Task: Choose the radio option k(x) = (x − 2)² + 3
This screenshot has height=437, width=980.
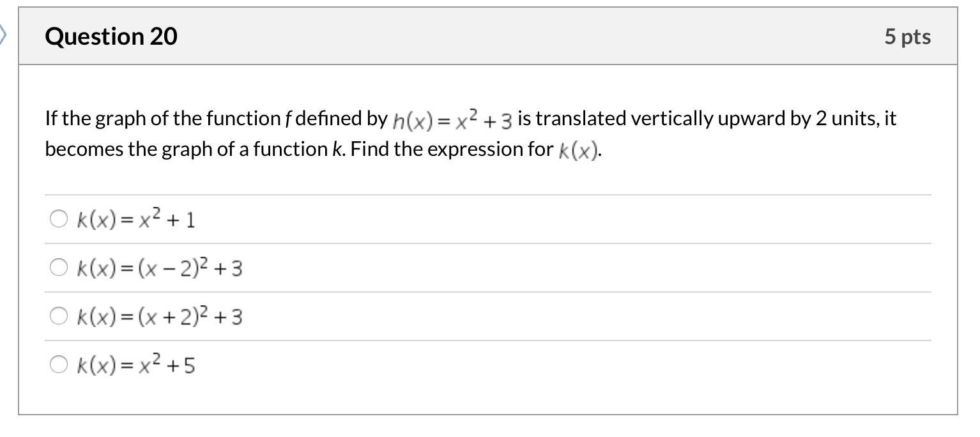Action: [58, 268]
